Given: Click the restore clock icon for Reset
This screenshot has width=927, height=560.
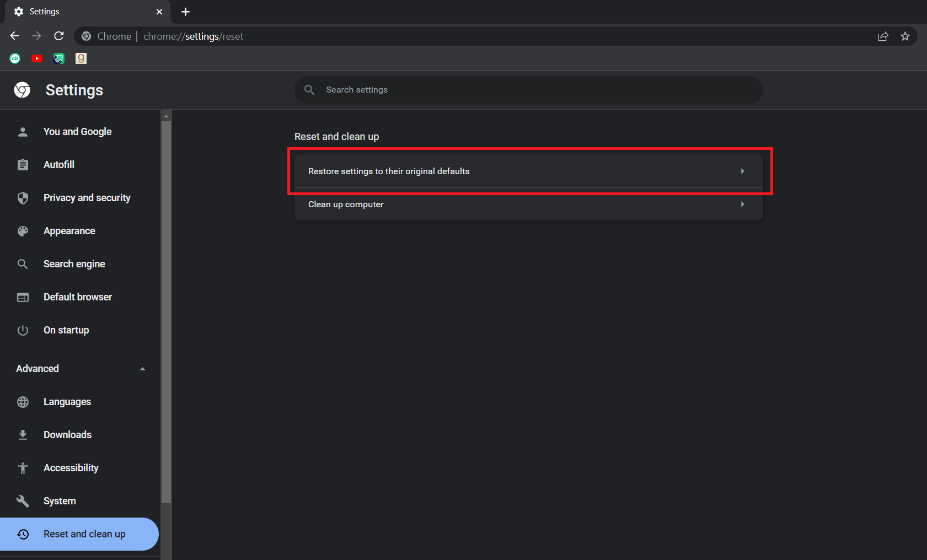Looking at the screenshot, I should [23, 534].
